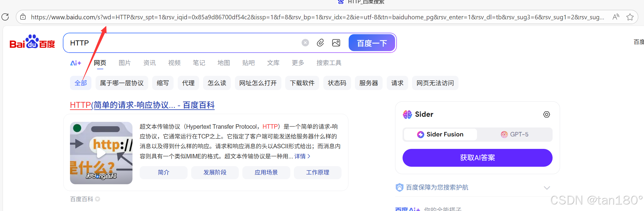The image size is (644, 211).
Task: Click the 获取AI答案 button
Action: click(x=478, y=158)
